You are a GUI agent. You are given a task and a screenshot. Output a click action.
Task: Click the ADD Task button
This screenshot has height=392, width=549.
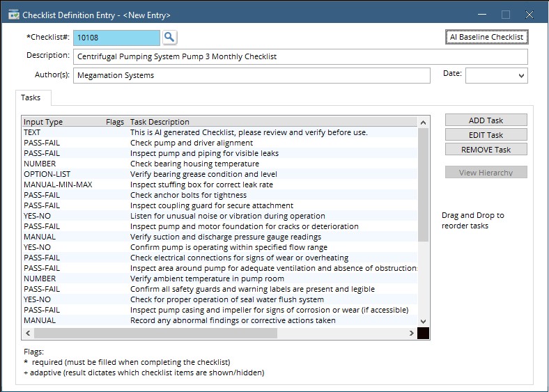click(486, 120)
